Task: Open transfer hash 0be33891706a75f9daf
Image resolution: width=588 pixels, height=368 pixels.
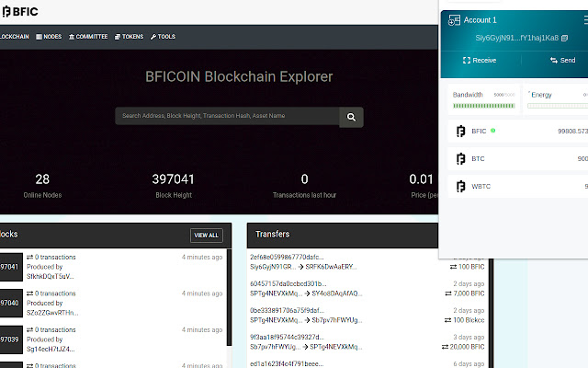Action: (288, 311)
